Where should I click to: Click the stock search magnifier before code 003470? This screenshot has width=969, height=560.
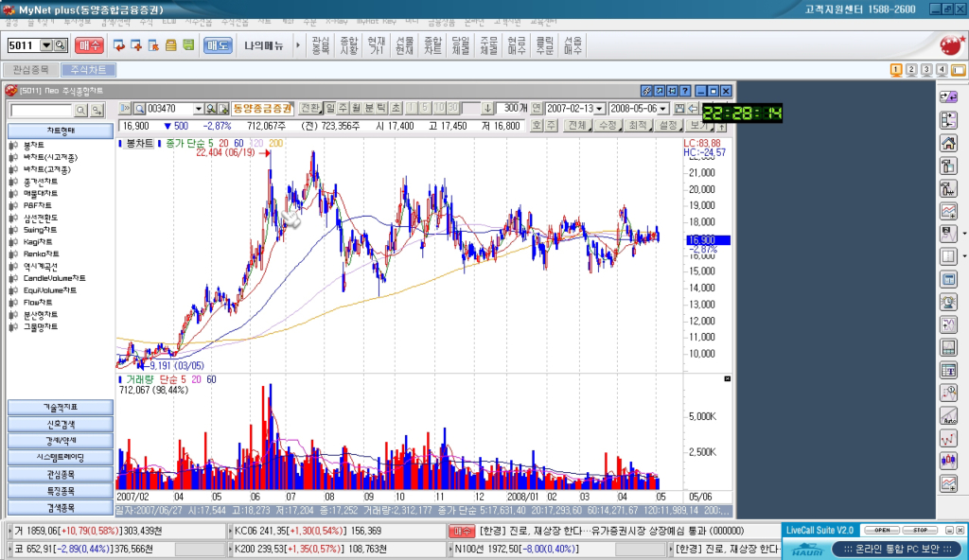(x=140, y=109)
